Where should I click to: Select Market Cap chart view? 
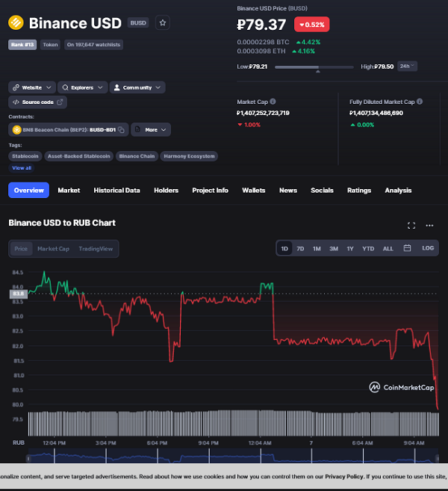click(x=53, y=249)
